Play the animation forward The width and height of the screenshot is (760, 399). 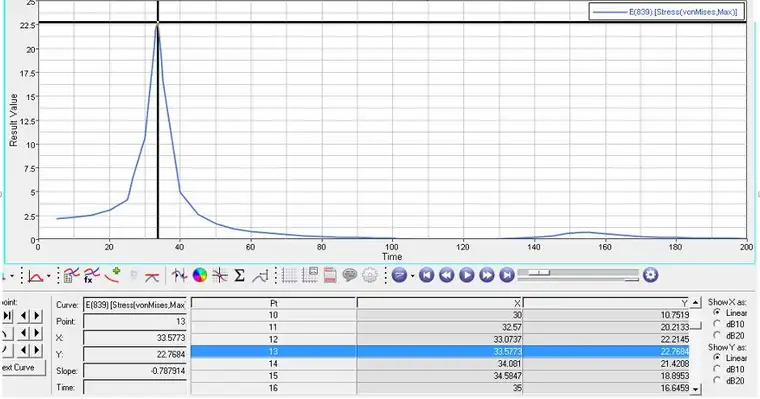(467, 275)
